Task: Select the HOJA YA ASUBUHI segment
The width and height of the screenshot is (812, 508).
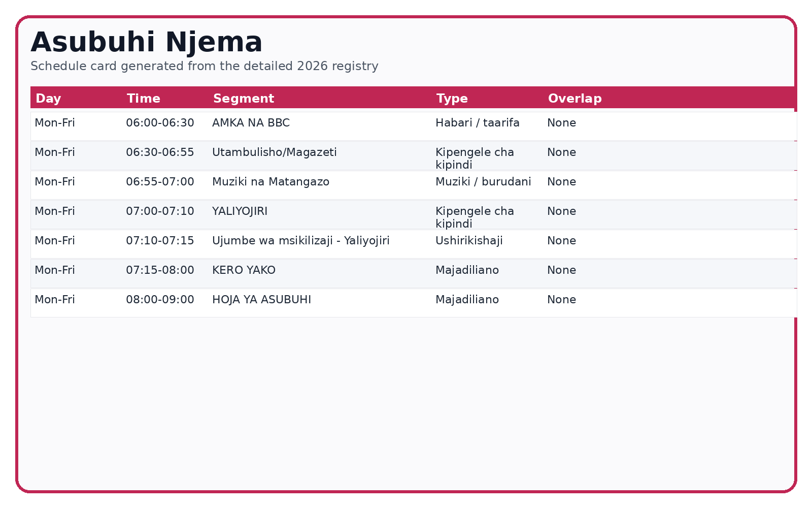Action: (261, 300)
